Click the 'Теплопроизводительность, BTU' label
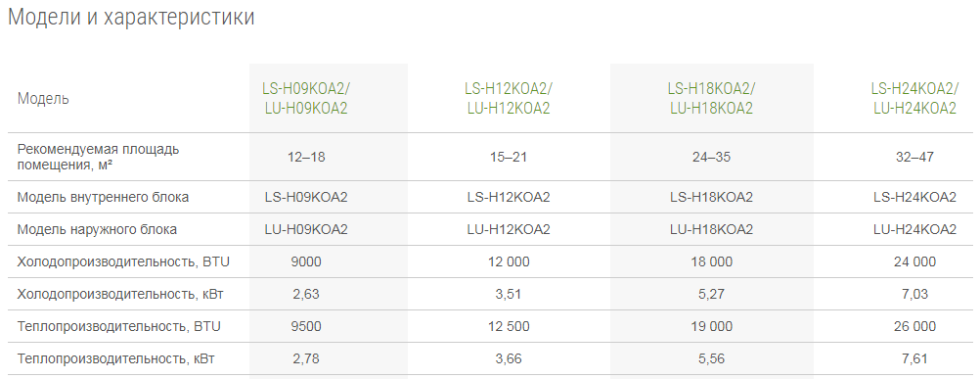The width and height of the screenshot is (980, 379). click(x=119, y=326)
